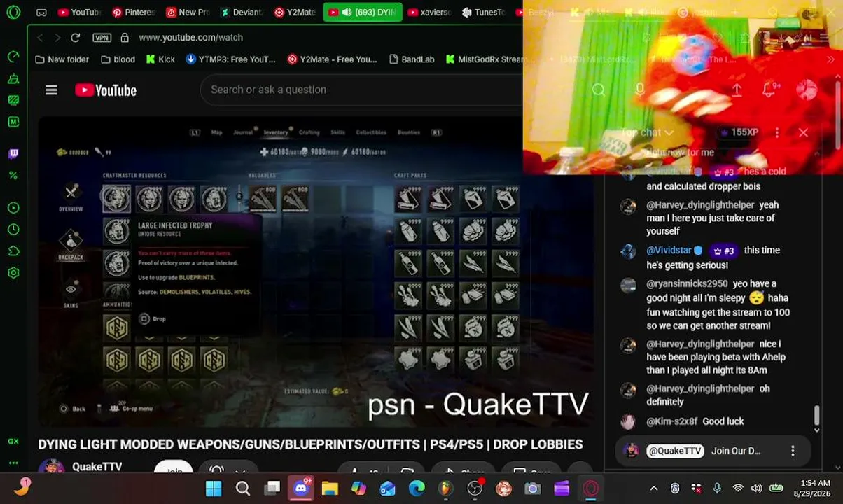This screenshot has width=843, height=504.
Task: Open the M chip sidebar panel
Action: [13, 122]
